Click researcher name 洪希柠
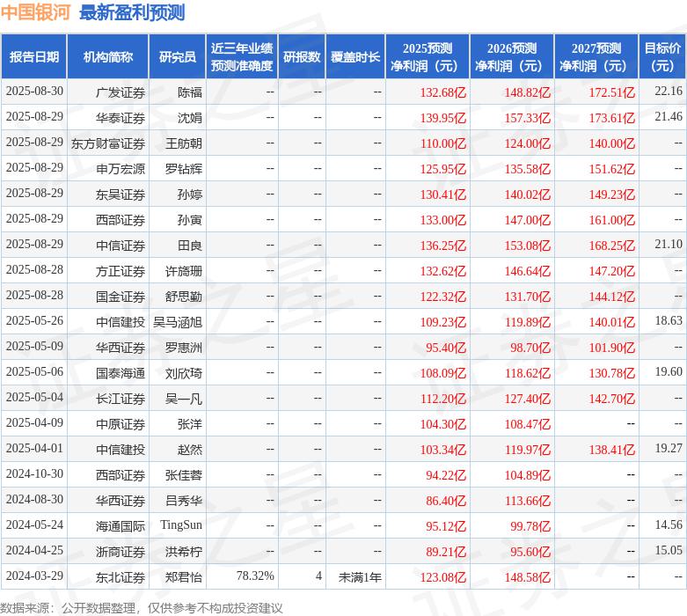 pyautogui.click(x=184, y=552)
